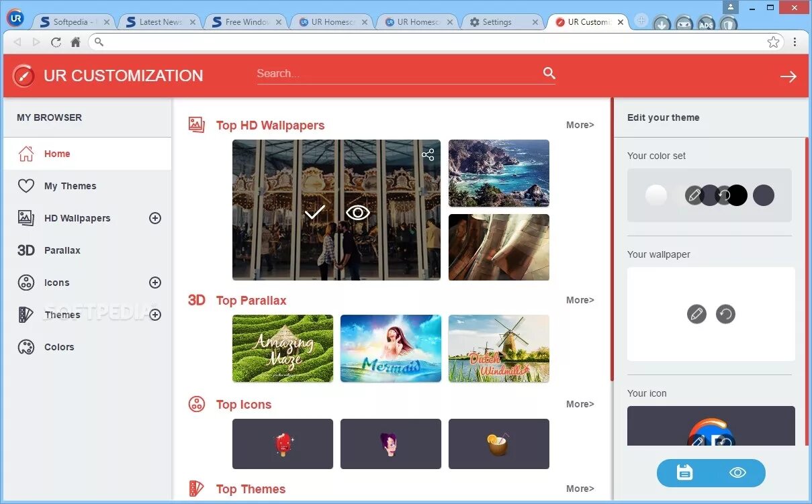Click More> next to Top Themes
The width and height of the screenshot is (812, 504).
coord(580,489)
